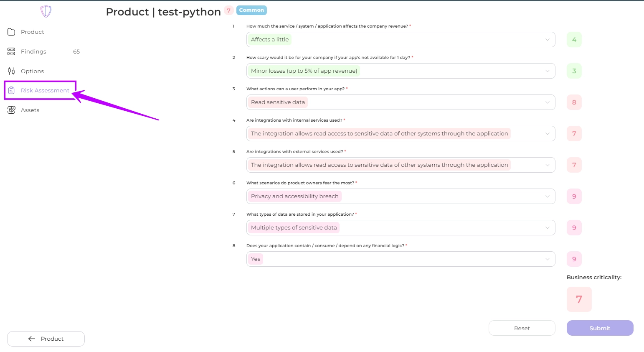Click the Risk Assessment clipboard icon
The image size is (644, 352).
[11, 90]
